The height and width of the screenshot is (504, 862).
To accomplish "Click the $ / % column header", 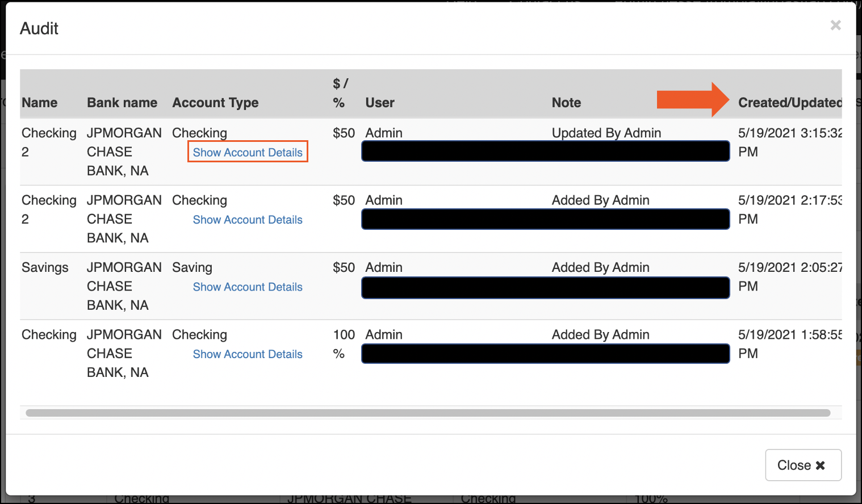I will (340, 93).
